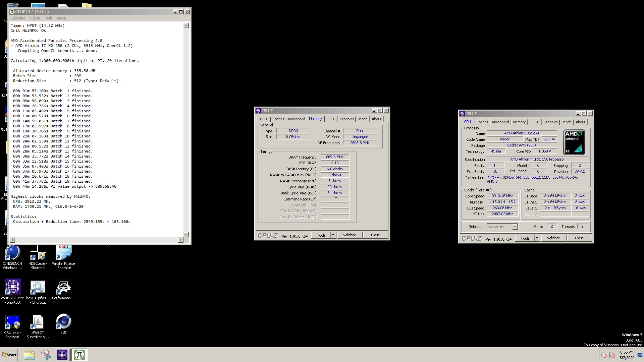Click the Code Name Regor field
644x362 pixels.
(504, 139)
